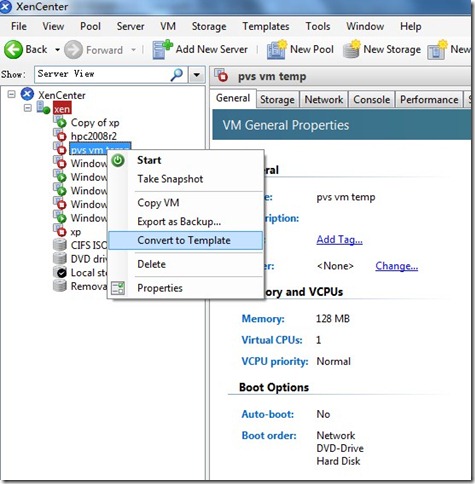Click the Add New Server icon
The image size is (475, 484).
tap(162, 49)
